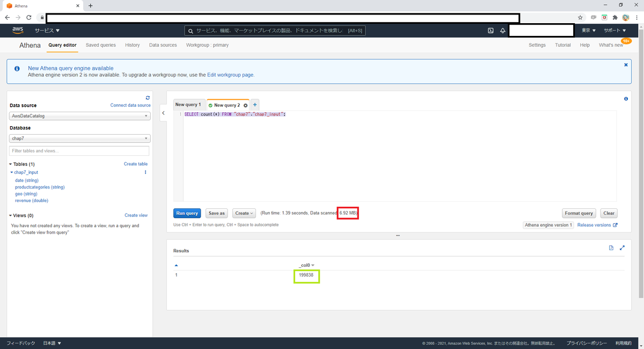Image resolution: width=644 pixels, height=349 pixels.
Task: Switch to the Query editor tab
Action: (62, 45)
